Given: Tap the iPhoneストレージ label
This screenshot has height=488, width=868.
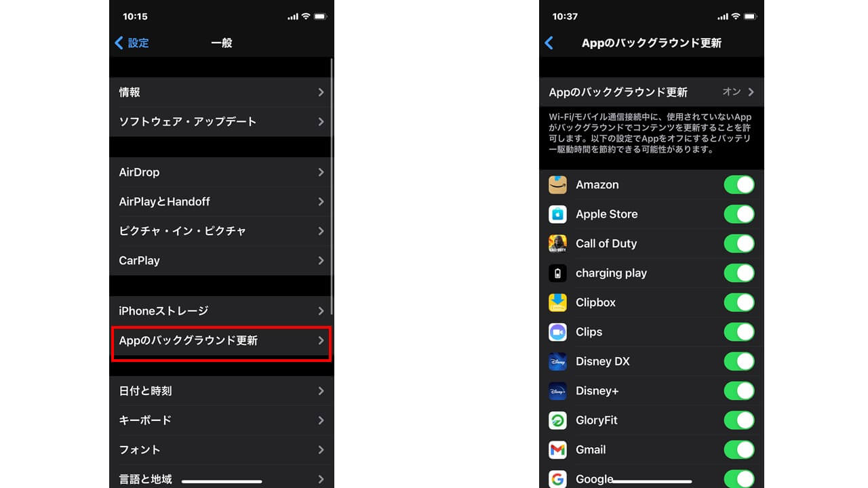Looking at the screenshot, I should 163,311.
